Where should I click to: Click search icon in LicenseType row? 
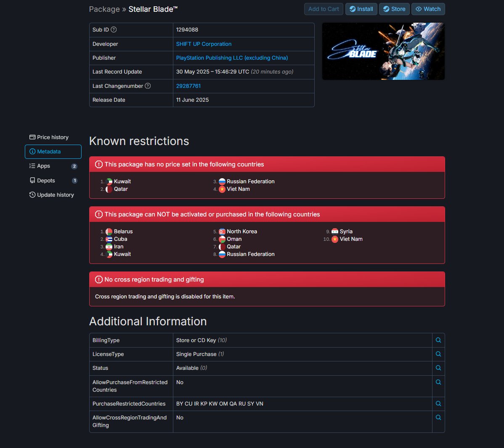438,354
